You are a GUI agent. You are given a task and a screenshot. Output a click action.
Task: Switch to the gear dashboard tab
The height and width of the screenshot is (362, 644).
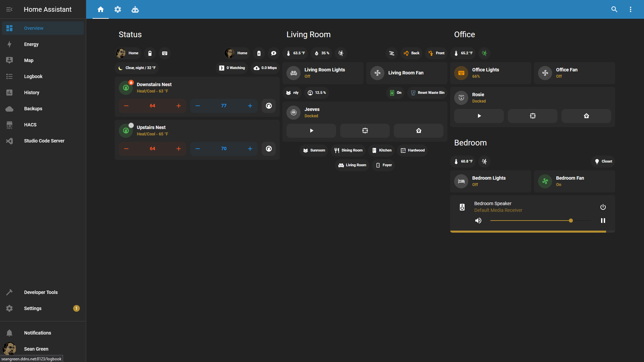(x=118, y=9)
